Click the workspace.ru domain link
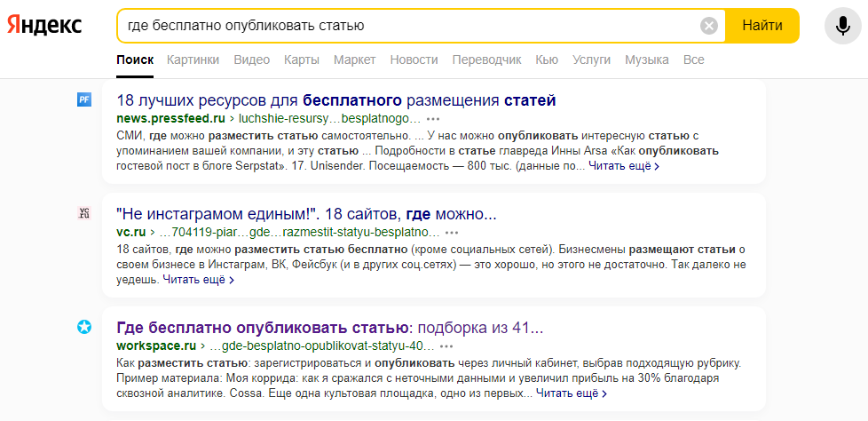 click(157, 346)
